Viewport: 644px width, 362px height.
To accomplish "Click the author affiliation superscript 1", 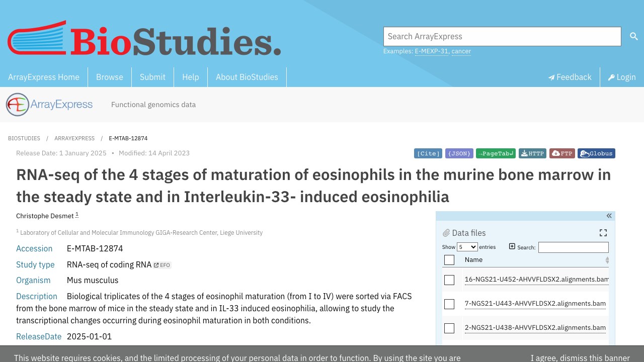I will 77,215.
